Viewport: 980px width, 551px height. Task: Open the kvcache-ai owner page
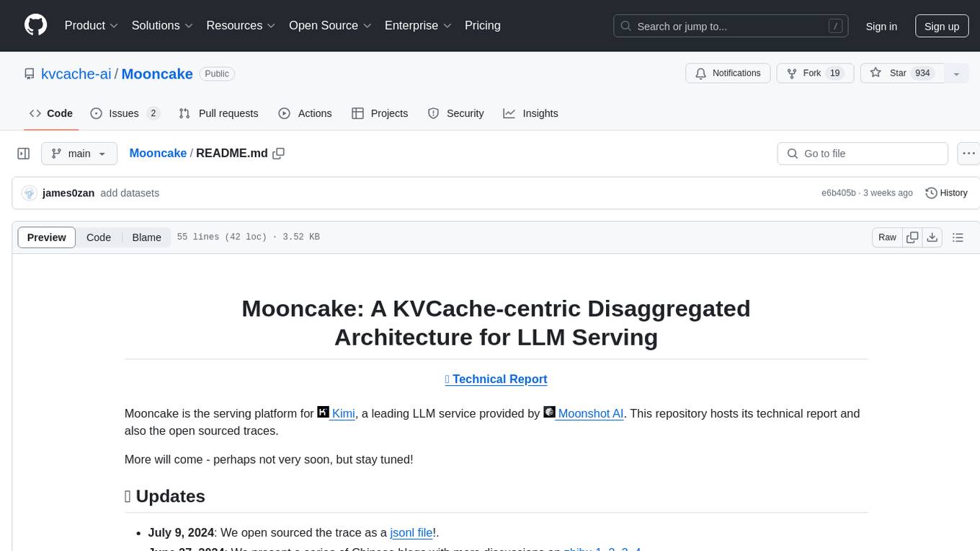(x=76, y=74)
